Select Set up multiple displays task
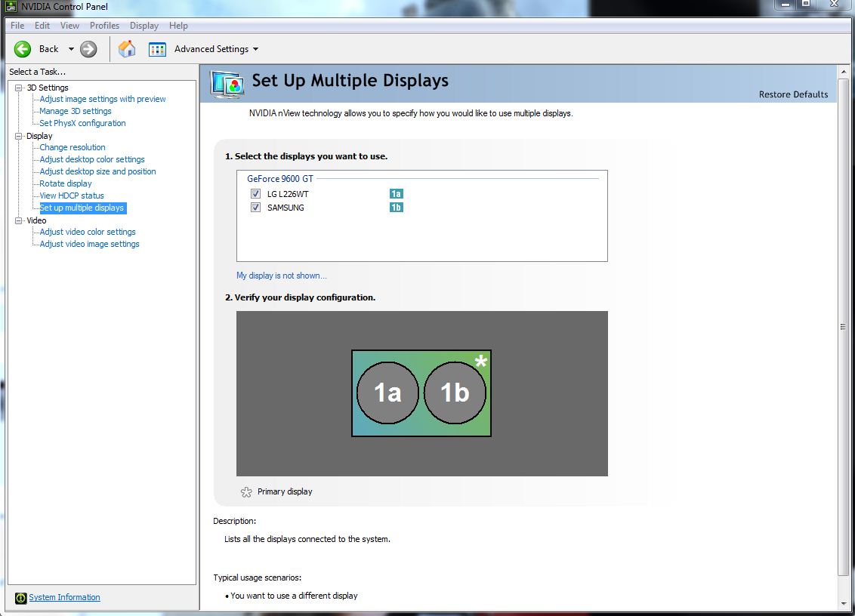 [x=82, y=208]
